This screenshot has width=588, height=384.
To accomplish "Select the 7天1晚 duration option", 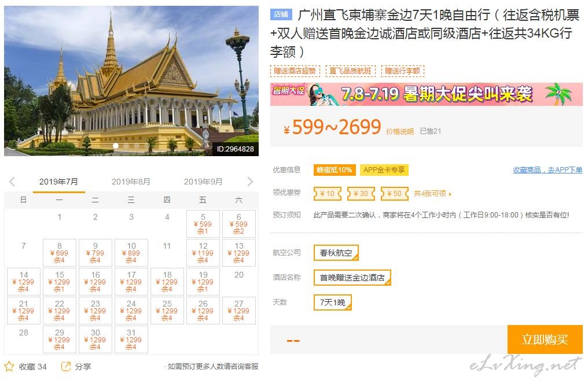I will click(x=333, y=302).
